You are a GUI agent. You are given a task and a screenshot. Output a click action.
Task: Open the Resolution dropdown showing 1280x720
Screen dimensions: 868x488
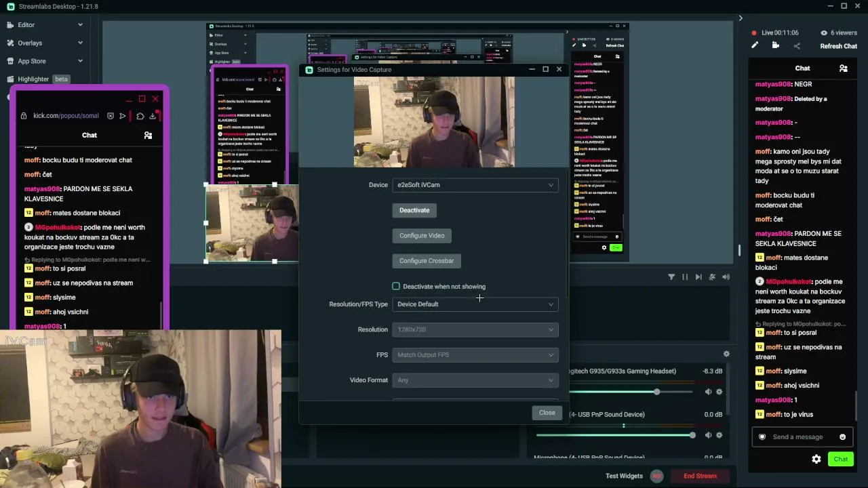475,329
